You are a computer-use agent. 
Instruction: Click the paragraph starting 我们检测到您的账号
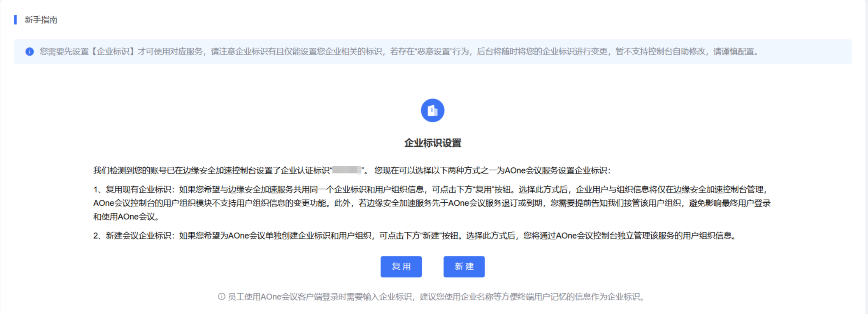(352, 170)
